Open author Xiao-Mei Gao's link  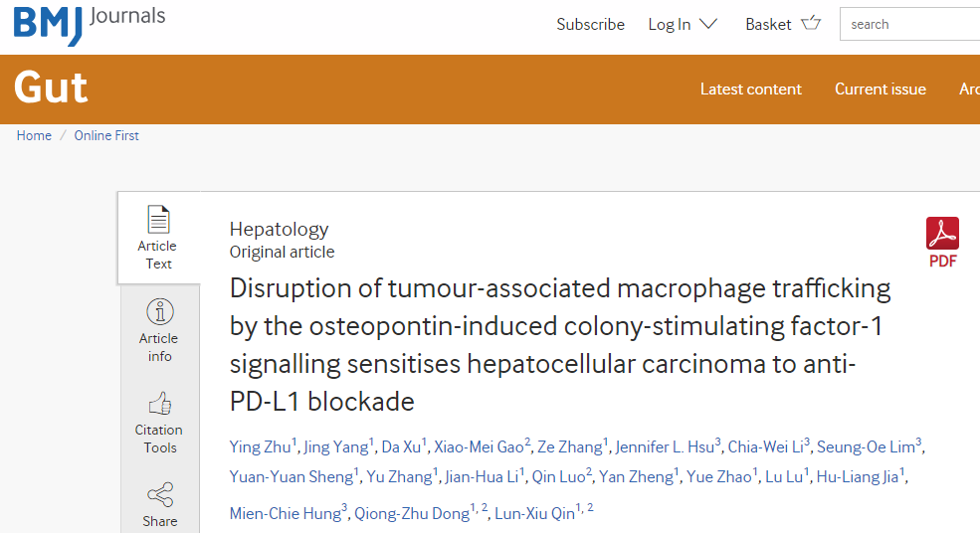point(479,447)
